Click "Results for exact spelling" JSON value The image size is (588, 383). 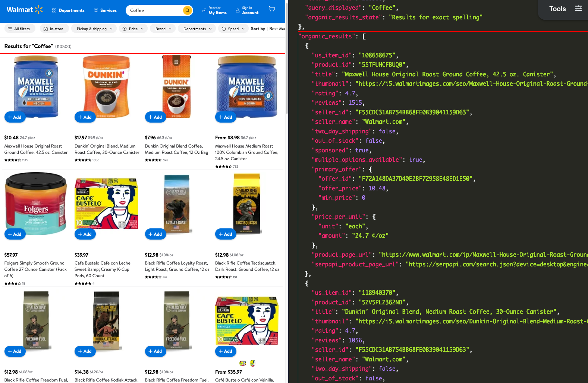pos(436,17)
